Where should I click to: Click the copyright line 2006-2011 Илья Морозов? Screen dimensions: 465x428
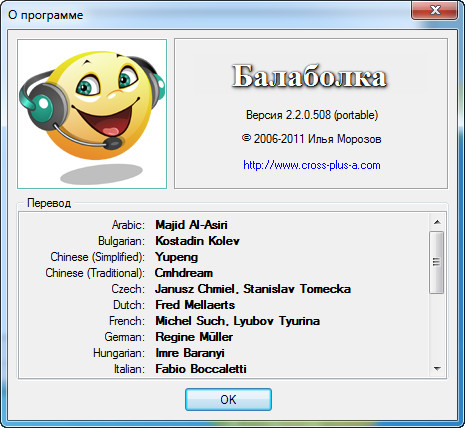312,139
